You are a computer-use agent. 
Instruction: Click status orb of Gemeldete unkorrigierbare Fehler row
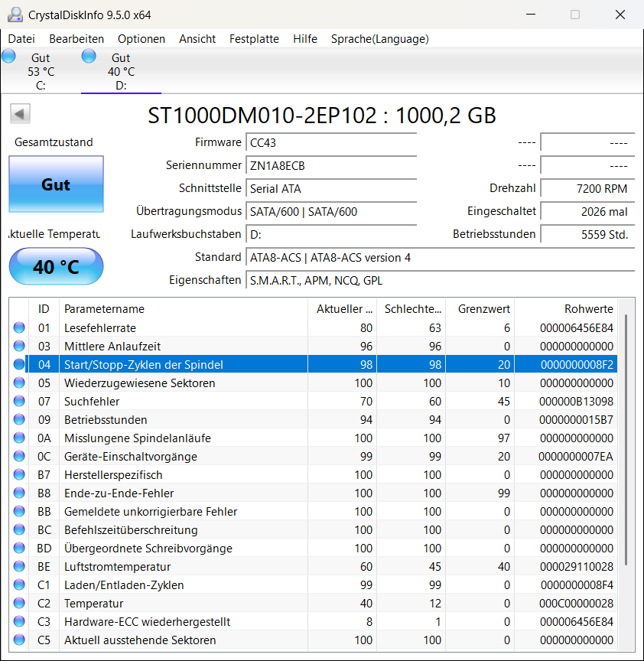(x=19, y=511)
